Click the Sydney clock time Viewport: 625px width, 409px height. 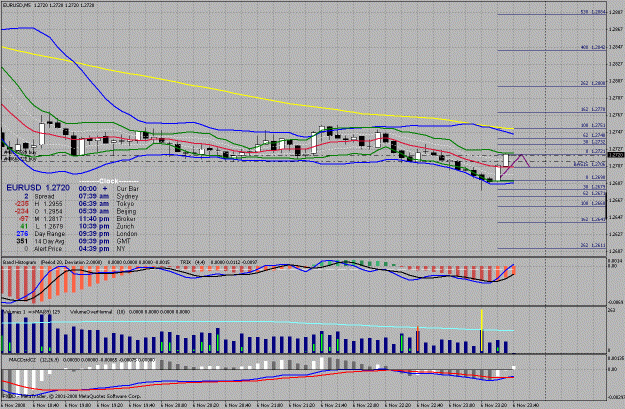pos(94,196)
